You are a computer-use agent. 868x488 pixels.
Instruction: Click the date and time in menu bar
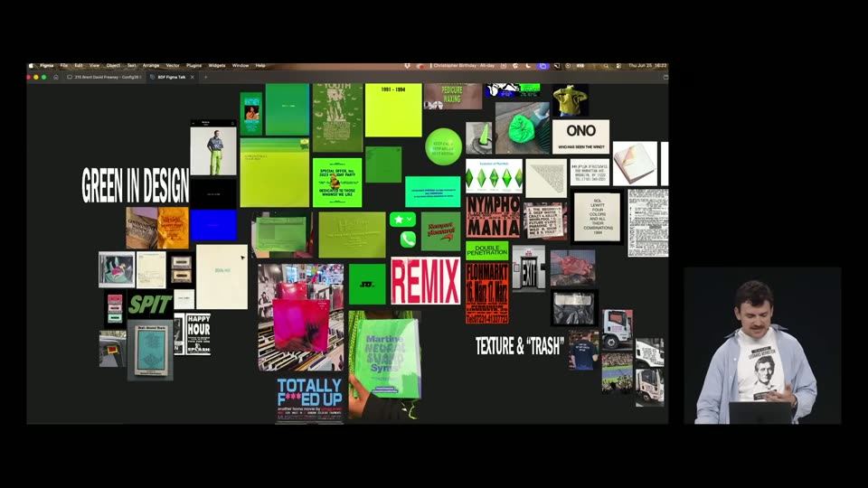coord(647,65)
